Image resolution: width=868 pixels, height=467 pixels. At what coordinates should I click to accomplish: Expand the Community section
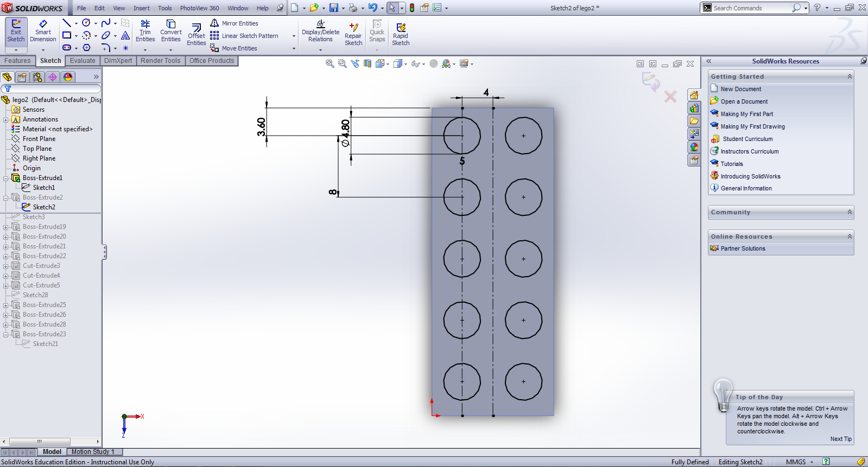pos(850,212)
